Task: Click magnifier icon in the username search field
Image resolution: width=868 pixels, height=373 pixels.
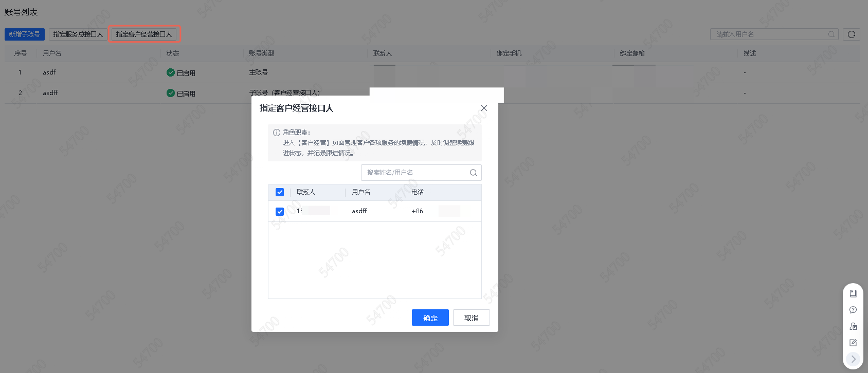Action: (x=831, y=34)
